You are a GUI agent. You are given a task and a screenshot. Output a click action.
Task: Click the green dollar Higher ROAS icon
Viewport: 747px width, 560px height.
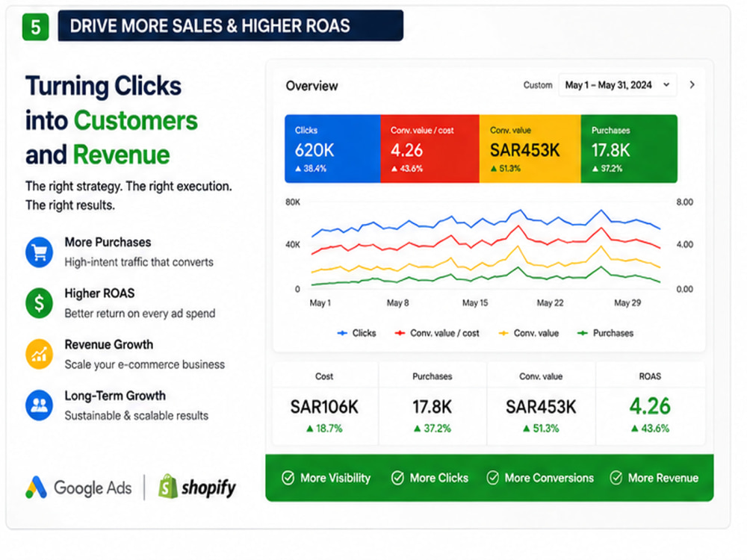39,303
